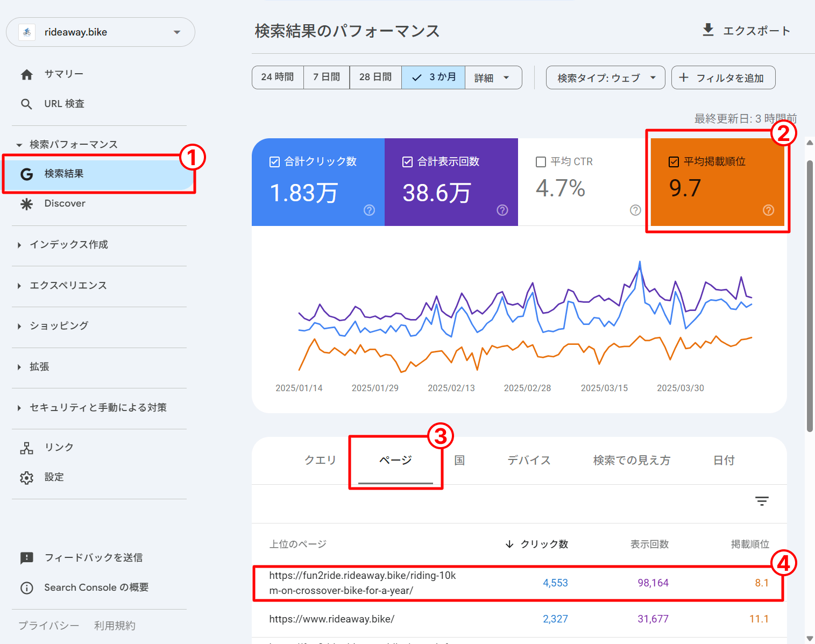Click the help icon on 平均 CTR card
Image resolution: width=815 pixels, height=644 pixels.
tap(635, 210)
